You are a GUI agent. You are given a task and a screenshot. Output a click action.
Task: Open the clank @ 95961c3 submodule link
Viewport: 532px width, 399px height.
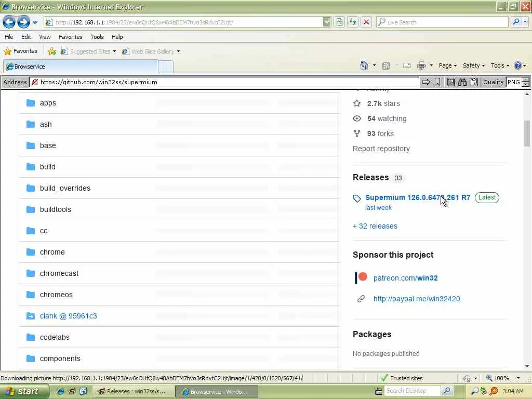click(68, 316)
